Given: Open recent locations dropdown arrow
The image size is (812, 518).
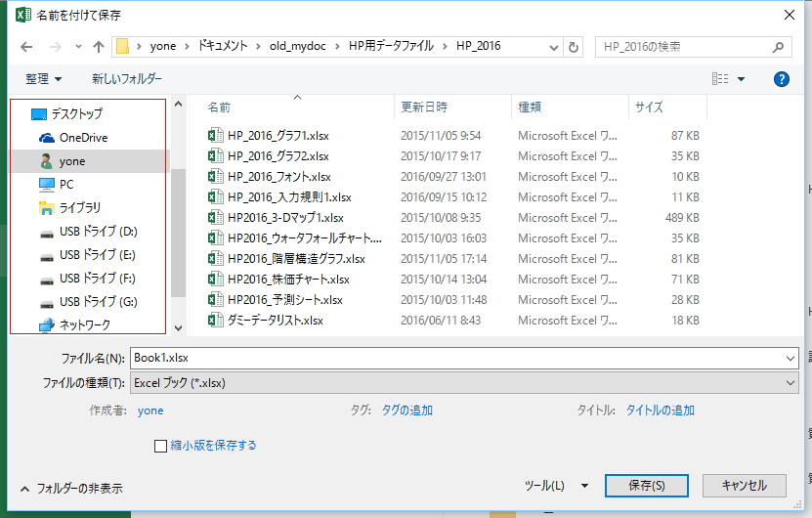Looking at the screenshot, I should point(78,47).
